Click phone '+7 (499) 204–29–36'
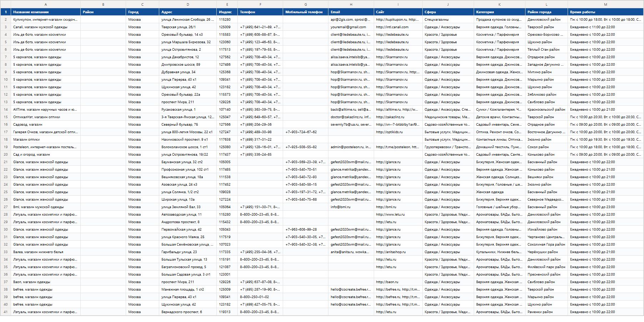This screenshot has height=322, width=644. tap(260, 125)
